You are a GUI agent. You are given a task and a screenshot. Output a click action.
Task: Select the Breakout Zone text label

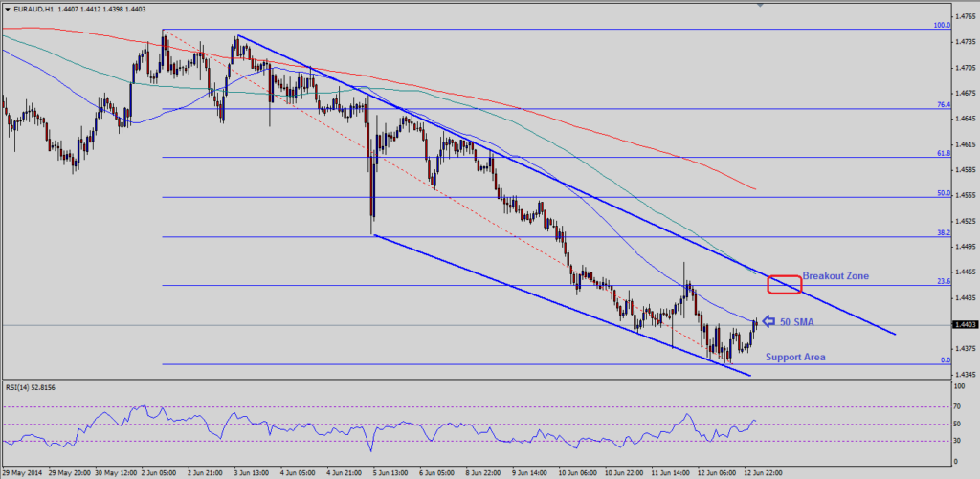(x=835, y=275)
